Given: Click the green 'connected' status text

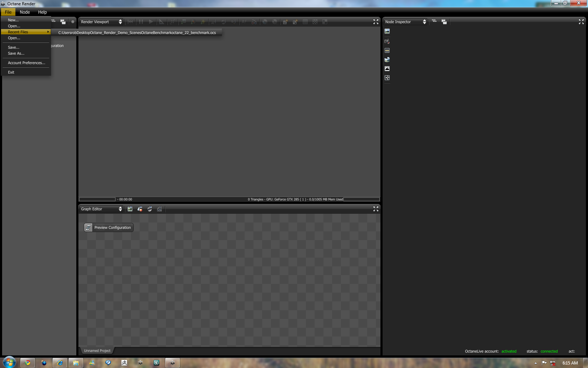Looking at the screenshot, I should [549, 351].
